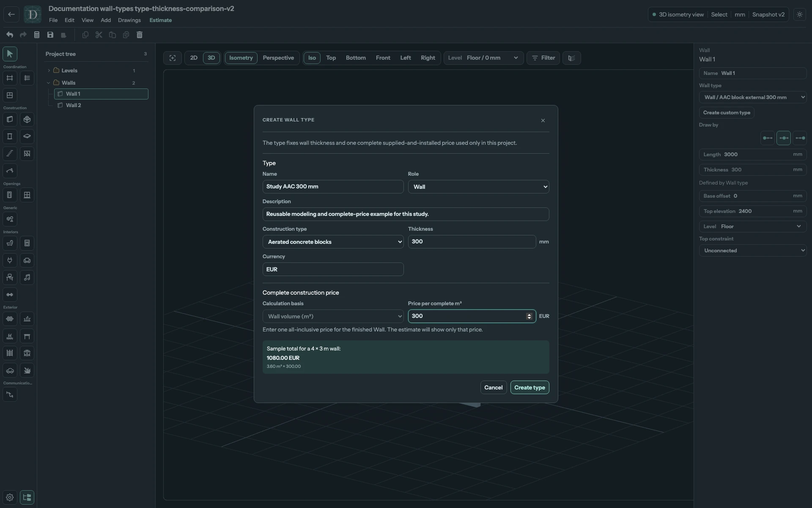Toggle the 3D view mode
812x508 pixels.
point(211,58)
